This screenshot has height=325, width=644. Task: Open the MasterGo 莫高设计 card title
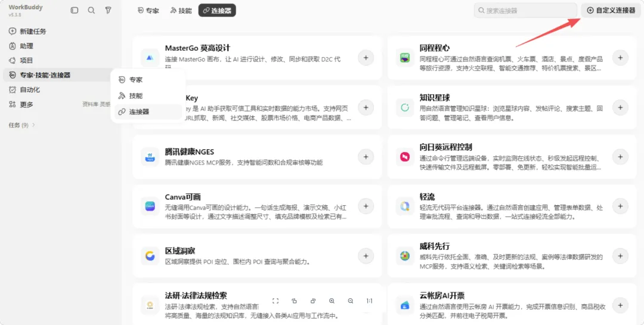coord(197,48)
